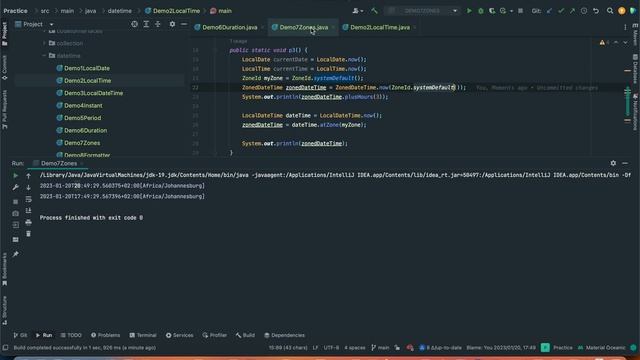Click Practice project name in navigation bar
640x360 pixels.
[x=16, y=11]
